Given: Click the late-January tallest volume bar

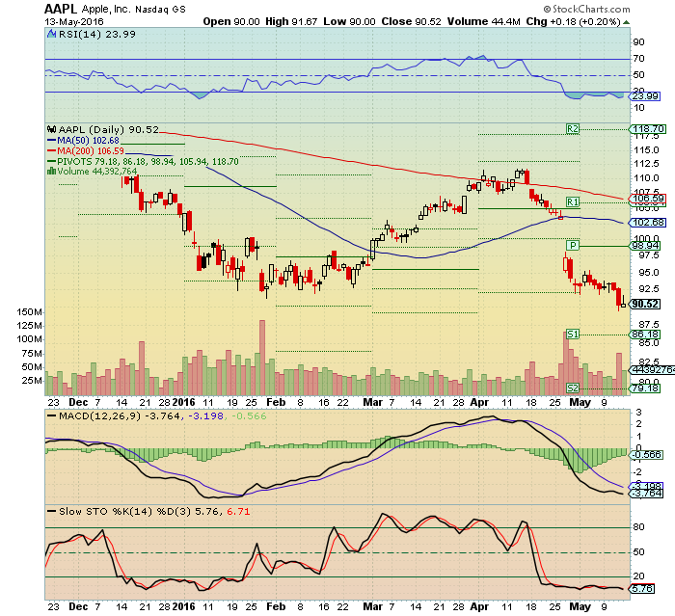Looking at the screenshot, I should click(x=262, y=358).
